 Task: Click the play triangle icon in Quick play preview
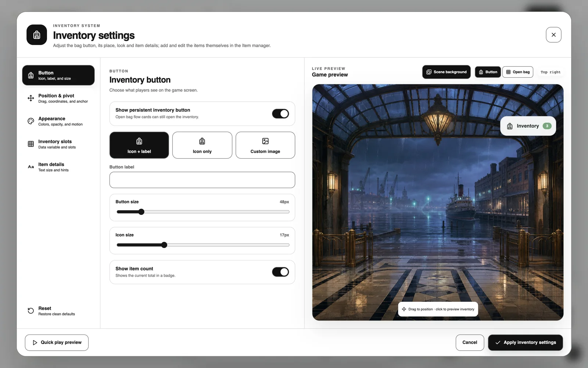35,343
